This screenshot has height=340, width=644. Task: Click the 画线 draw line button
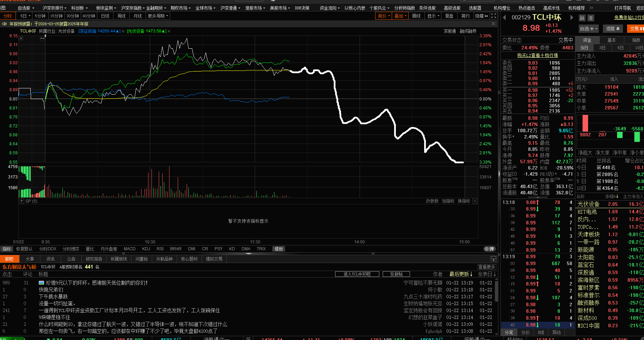[417, 16]
